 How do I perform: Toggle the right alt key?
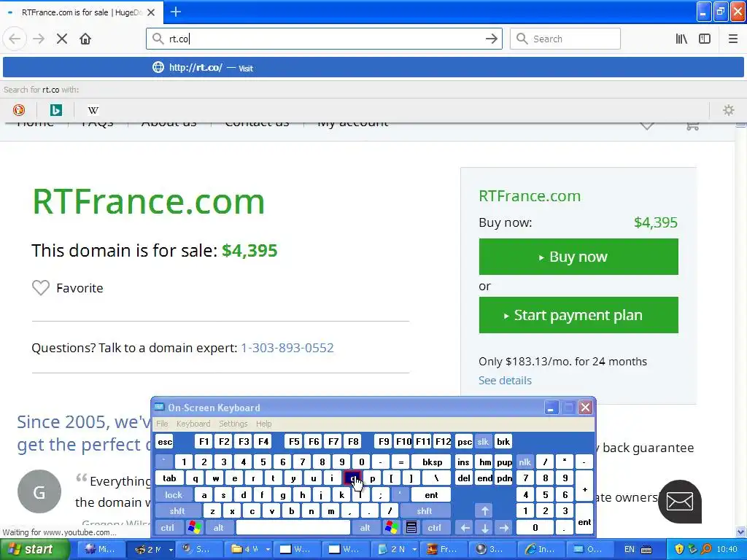(x=365, y=528)
